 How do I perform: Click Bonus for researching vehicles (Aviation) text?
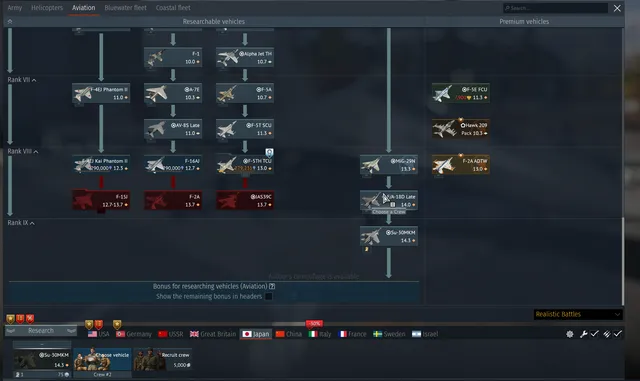[210, 286]
